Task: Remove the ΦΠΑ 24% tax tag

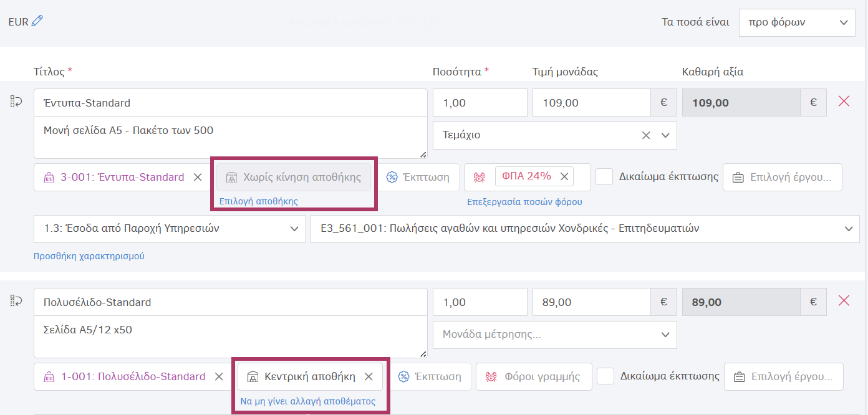Action: pos(564,176)
